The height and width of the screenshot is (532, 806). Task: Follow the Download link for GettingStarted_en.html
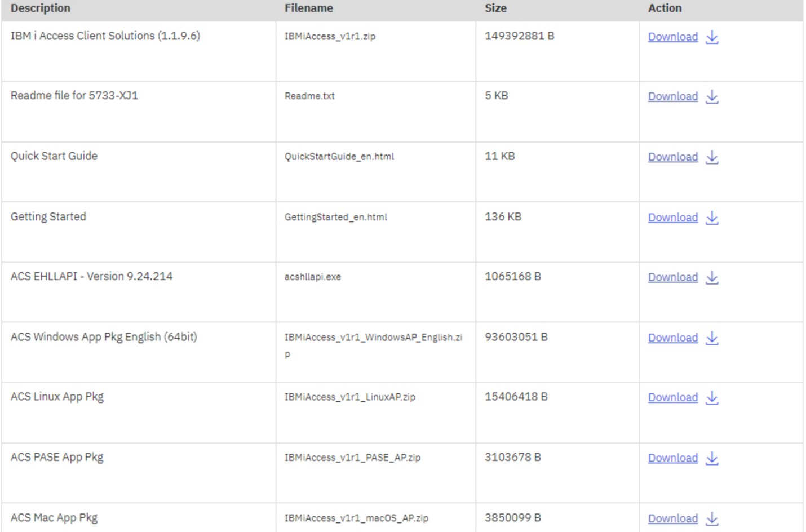(x=672, y=218)
